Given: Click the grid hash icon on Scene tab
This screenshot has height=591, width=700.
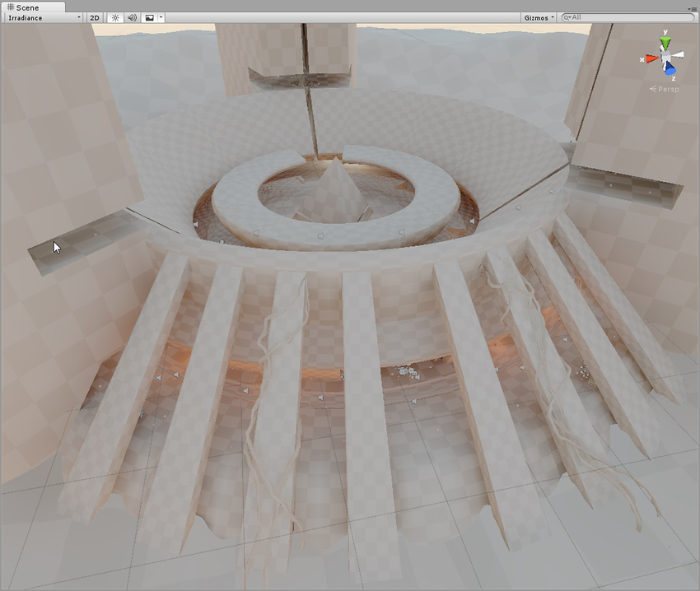Looking at the screenshot, I should point(10,7).
